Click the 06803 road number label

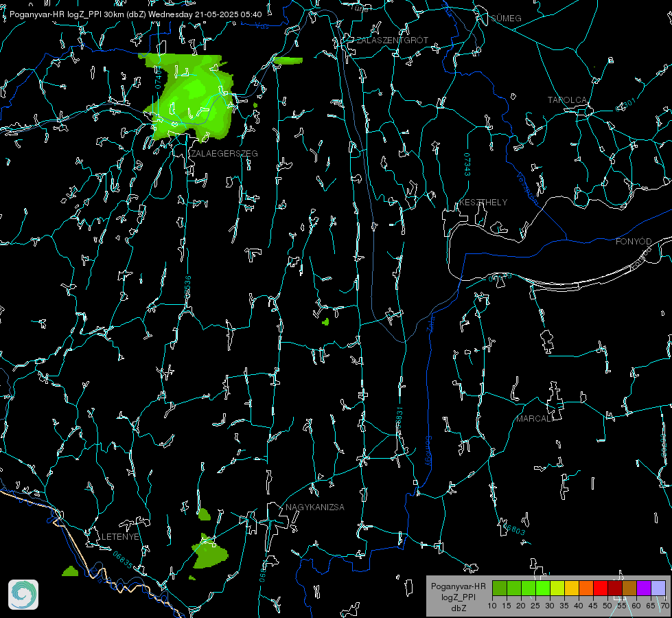514,528
